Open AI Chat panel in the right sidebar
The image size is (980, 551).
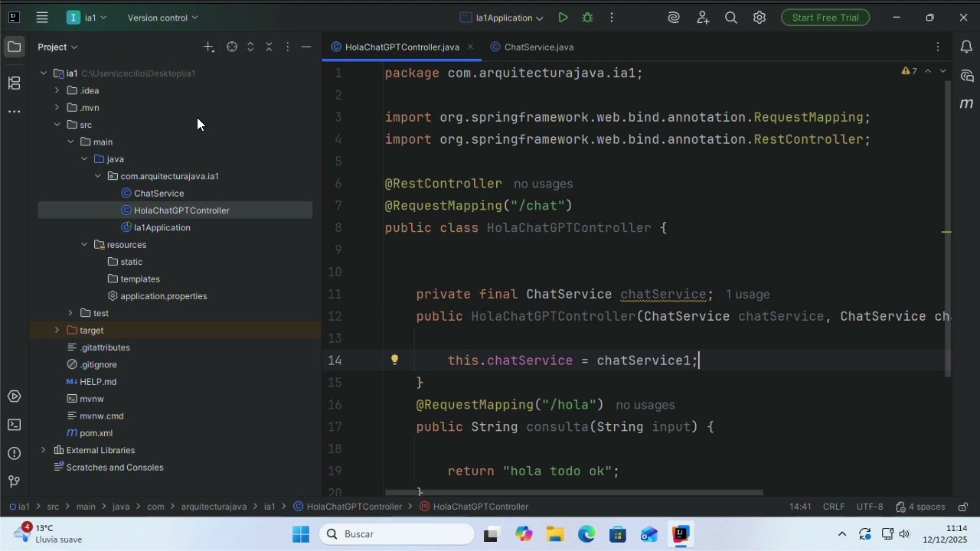pos(966,76)
